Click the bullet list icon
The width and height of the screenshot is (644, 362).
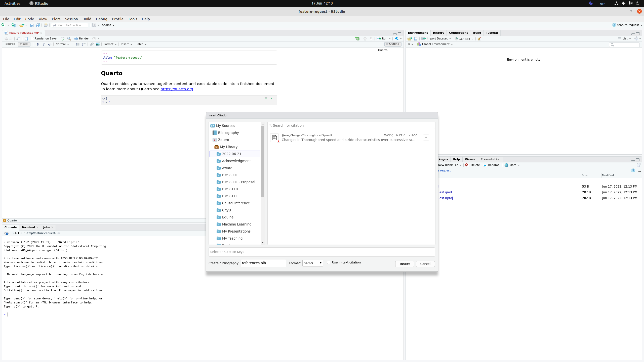point(78,44)
